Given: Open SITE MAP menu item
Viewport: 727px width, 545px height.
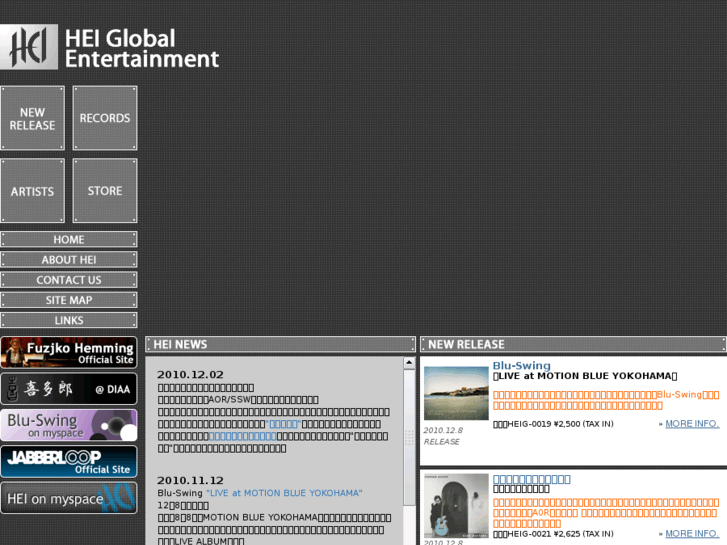Looking at the screenshot, I should click(x=69, y=300).
